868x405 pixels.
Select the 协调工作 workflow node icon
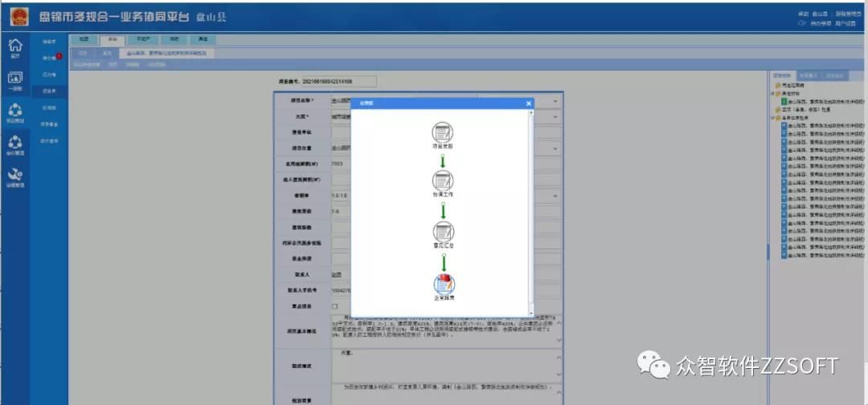(442, 182)
